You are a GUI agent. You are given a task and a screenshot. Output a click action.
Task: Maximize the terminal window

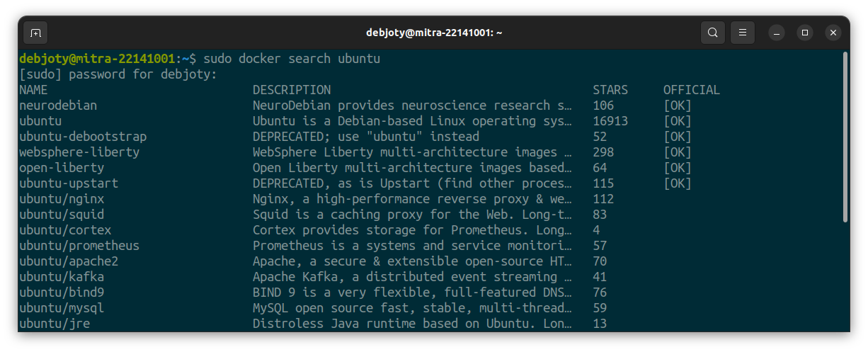[x=805, y=33]
